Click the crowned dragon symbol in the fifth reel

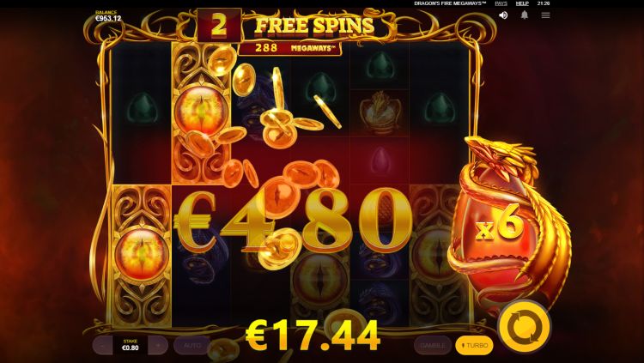tap(379, 112)
